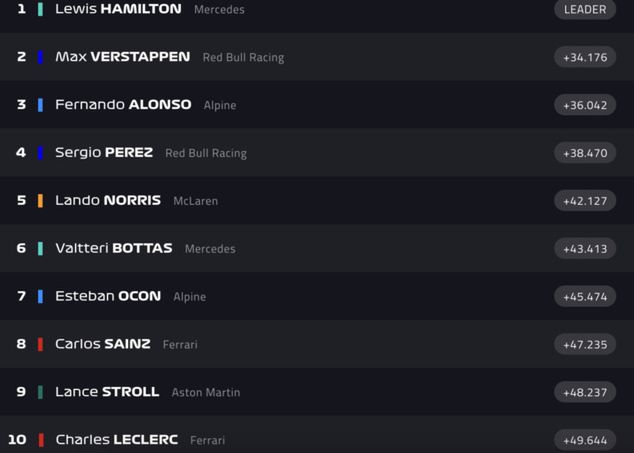Select Max Verstappen's name
This screenshot has height=453, width=634.
click(122, 57)
